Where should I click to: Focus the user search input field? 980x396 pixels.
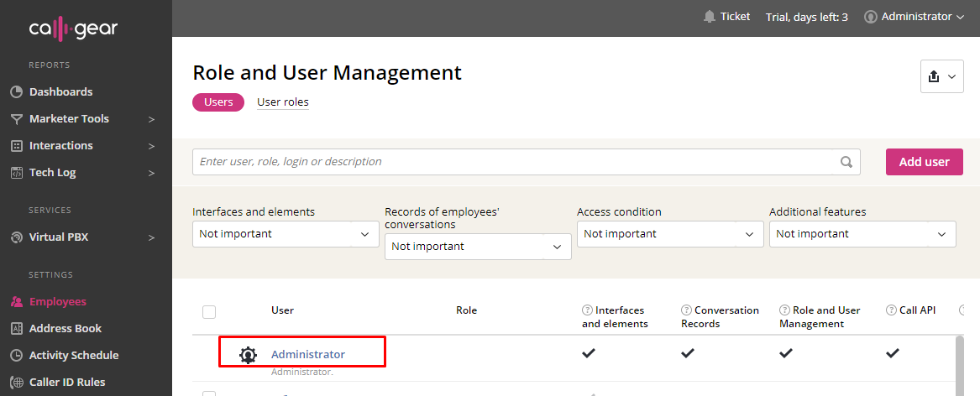coord(527,162)
